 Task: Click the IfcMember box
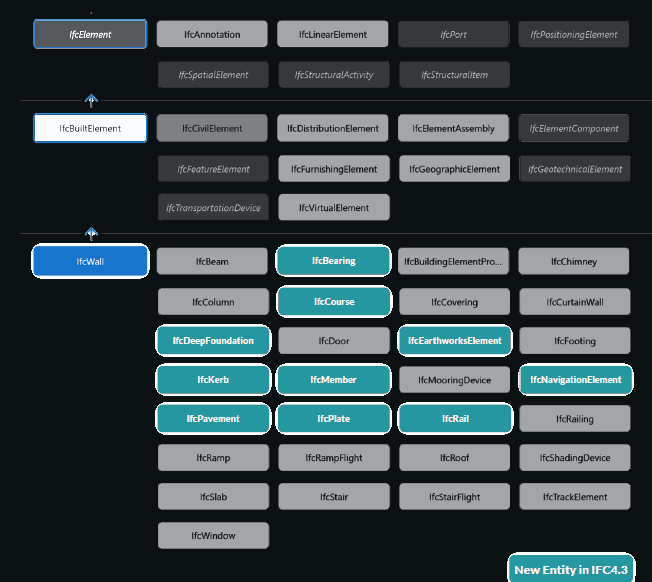click(333, 380)
